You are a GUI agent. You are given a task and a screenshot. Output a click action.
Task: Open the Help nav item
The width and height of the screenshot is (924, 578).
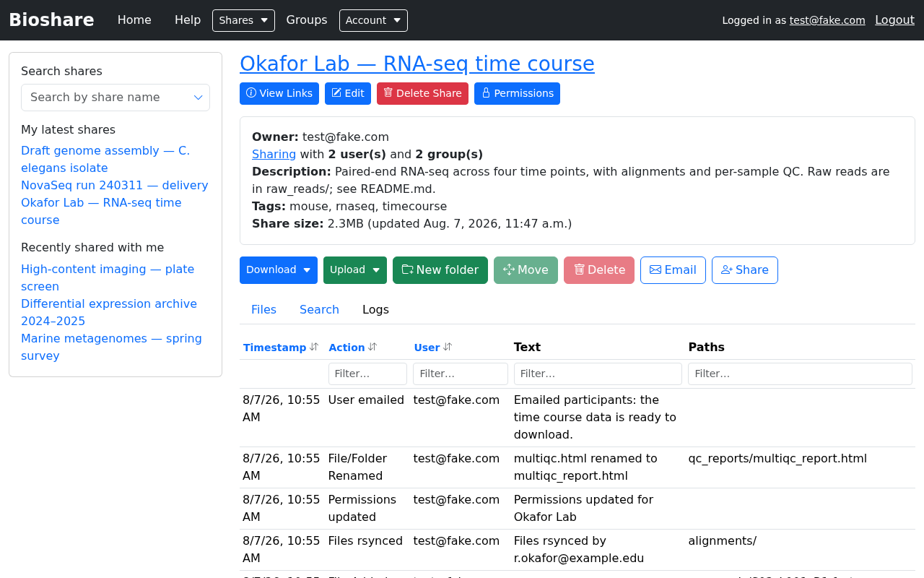188,20
